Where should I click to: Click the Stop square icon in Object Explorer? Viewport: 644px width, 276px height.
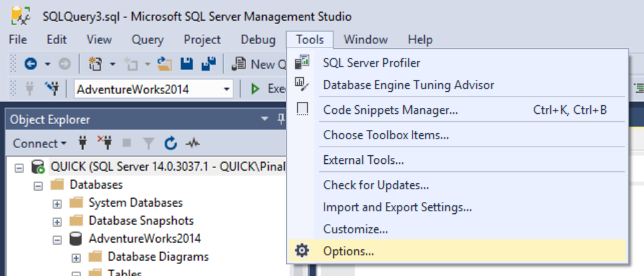(127, 143)
